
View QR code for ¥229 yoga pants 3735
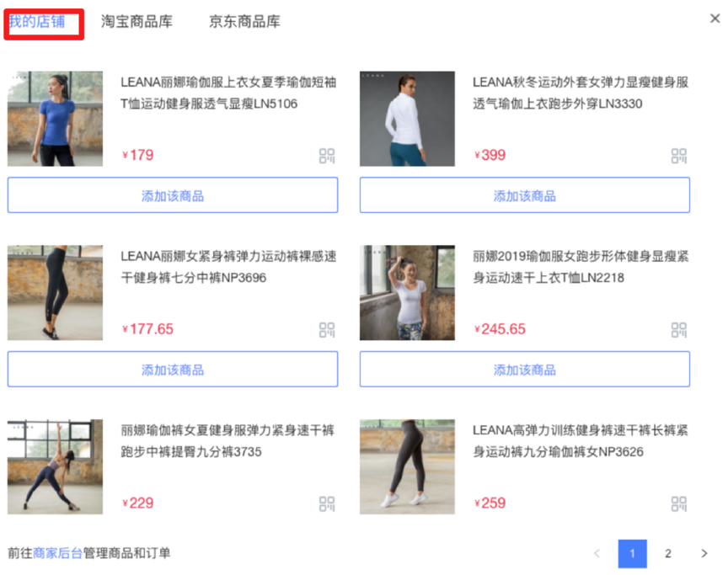click(327, 503)
